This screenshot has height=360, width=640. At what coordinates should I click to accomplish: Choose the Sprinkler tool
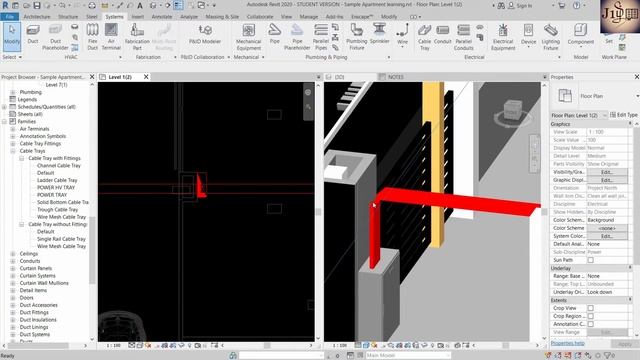[379, 34]
